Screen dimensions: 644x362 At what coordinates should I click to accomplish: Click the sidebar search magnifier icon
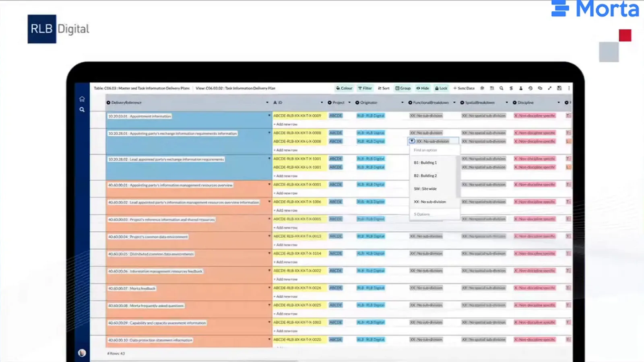click(x=82, y=109)
